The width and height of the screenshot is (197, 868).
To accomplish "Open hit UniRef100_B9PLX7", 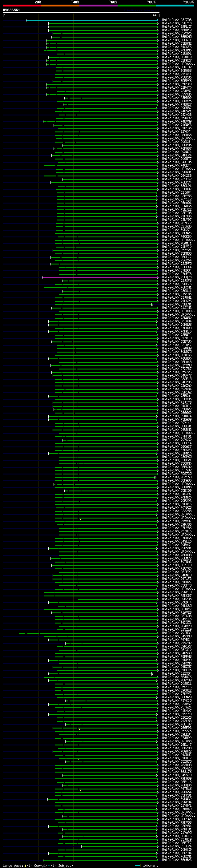I will (x=177, y=26).
